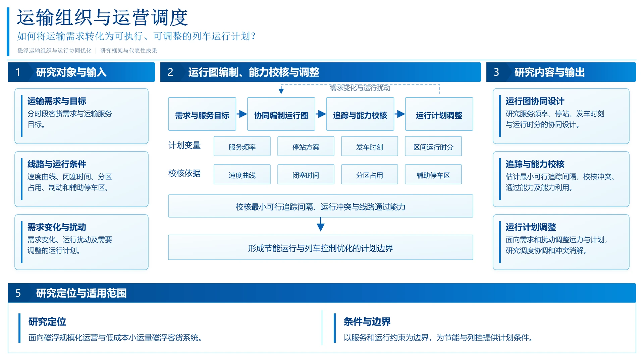Click the 计划变量 row label
The width and height of the screenshot is (644, 362).
184,145
